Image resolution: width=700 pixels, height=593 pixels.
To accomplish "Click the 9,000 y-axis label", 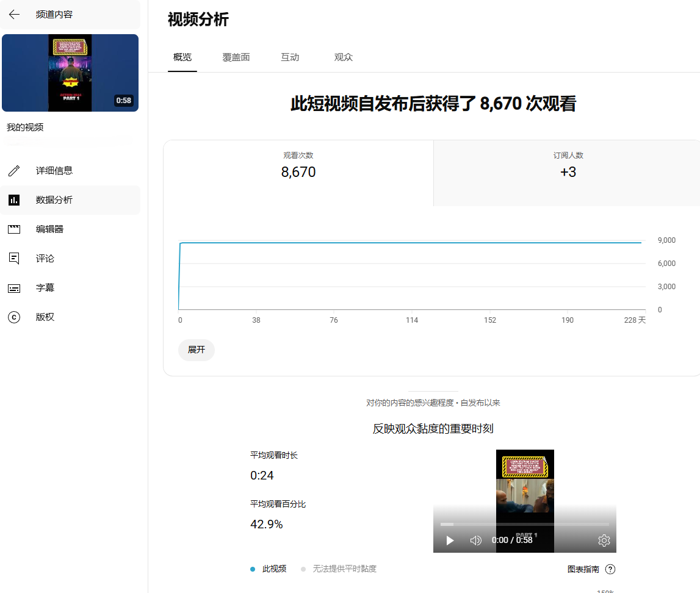I will pyautogui.click(x=666, y=240).
